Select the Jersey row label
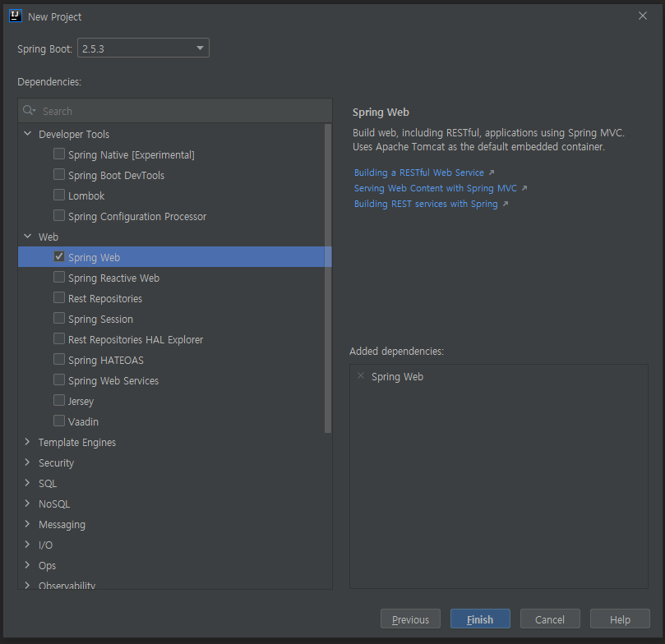Screen dimensions: 665x644 (81, 401)
